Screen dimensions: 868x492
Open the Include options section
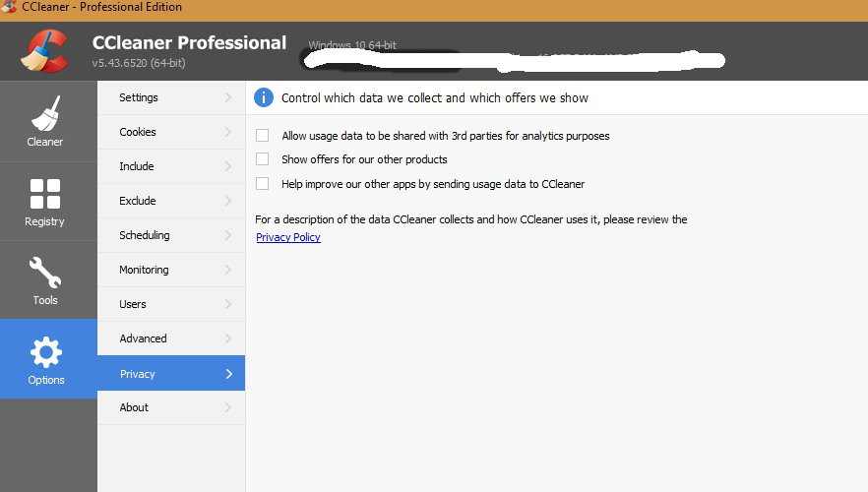[137, 166]
